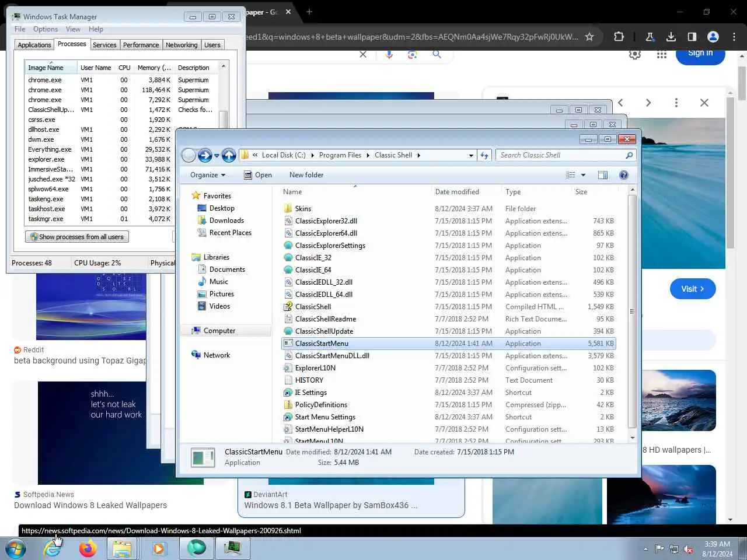Click Chrome bookmark star icon
The height and width of the screenshot is (560, 747).
(x=589, y=37)
